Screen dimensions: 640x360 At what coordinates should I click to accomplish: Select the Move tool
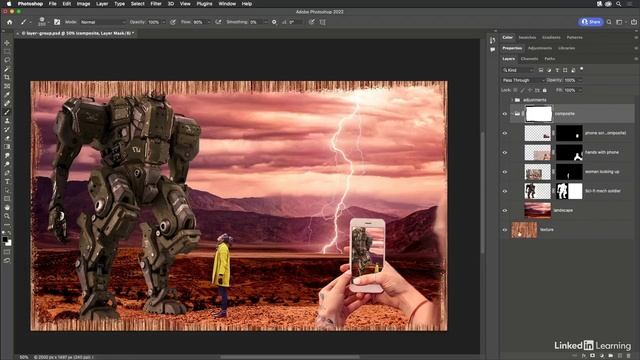[7, 43]
